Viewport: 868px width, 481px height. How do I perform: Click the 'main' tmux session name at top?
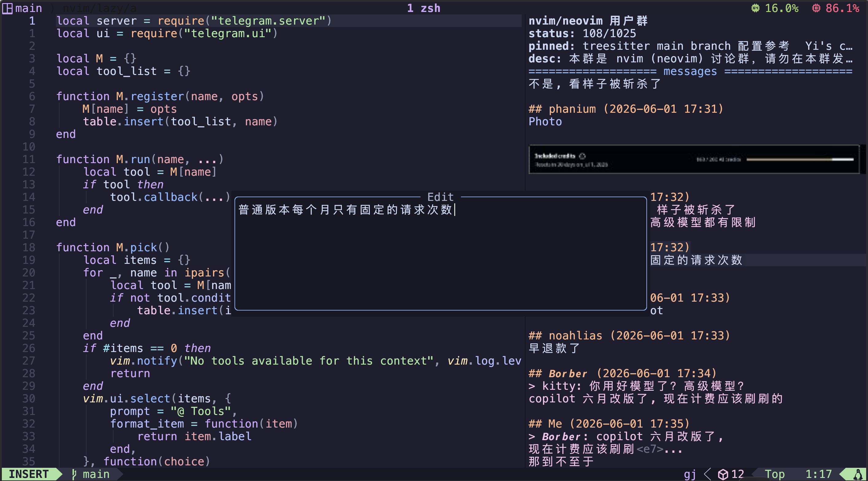point(29,8)
